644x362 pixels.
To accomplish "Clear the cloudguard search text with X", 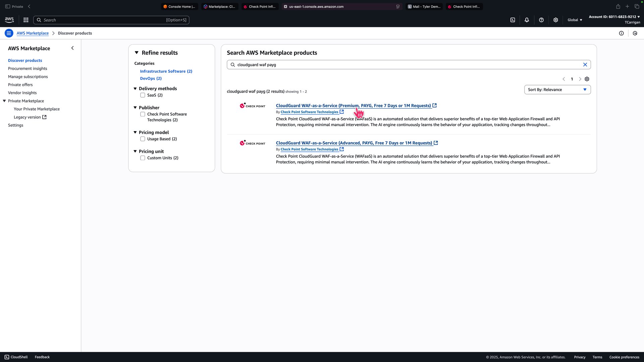I will (585, 65).
